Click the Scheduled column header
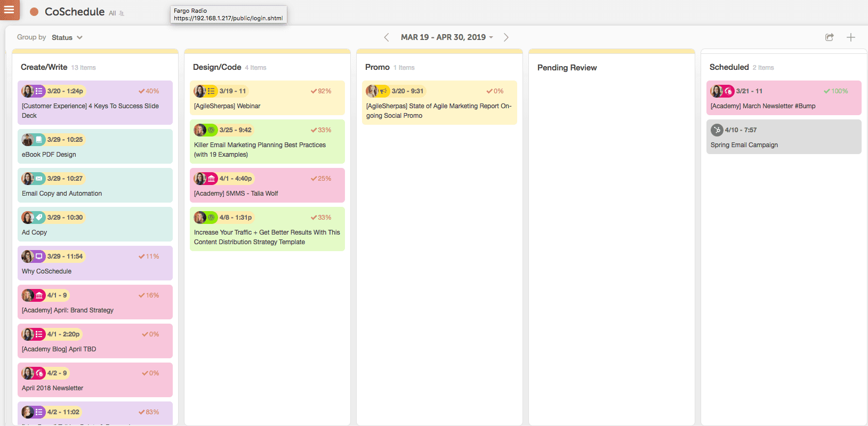This screenshot has width=868, height=426. point(729,67)
